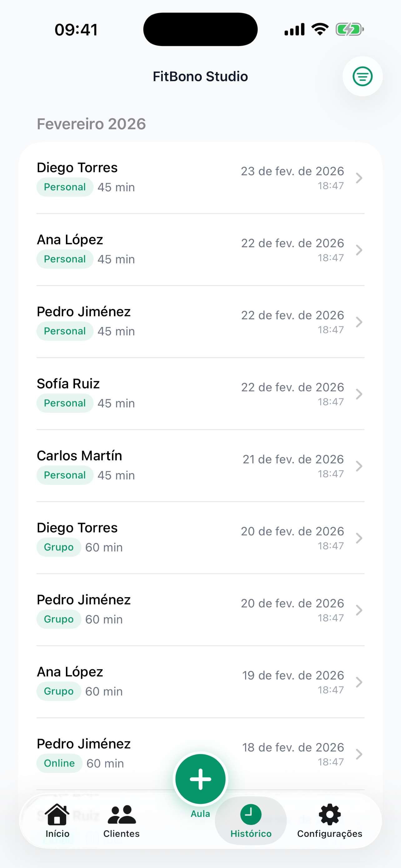Tap the battery charging status icon
Image resolution: width=401 pixels, height=868 pixels.
pos(349,30)
